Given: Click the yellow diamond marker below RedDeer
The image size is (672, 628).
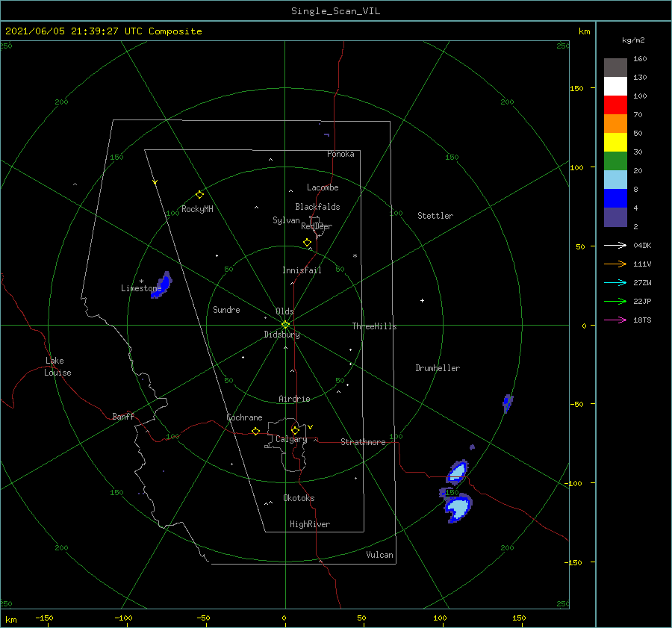Looking at the screenshot, I should (308, 242).
